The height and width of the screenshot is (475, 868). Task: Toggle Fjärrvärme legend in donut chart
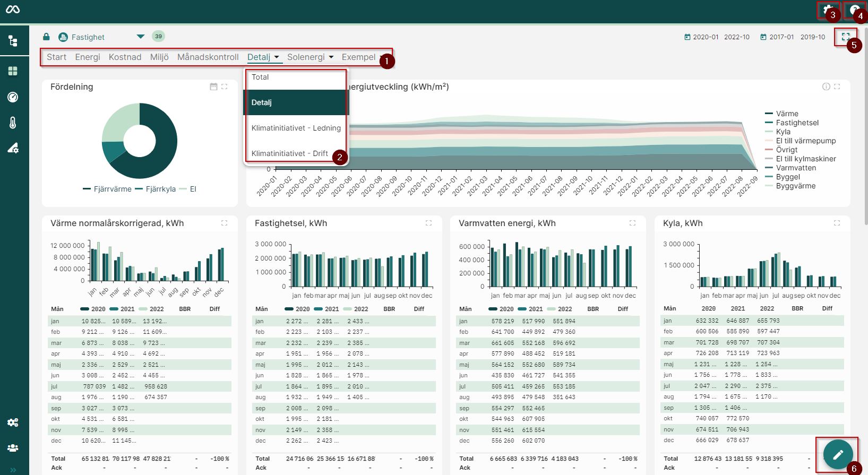(x=107, y=189)
